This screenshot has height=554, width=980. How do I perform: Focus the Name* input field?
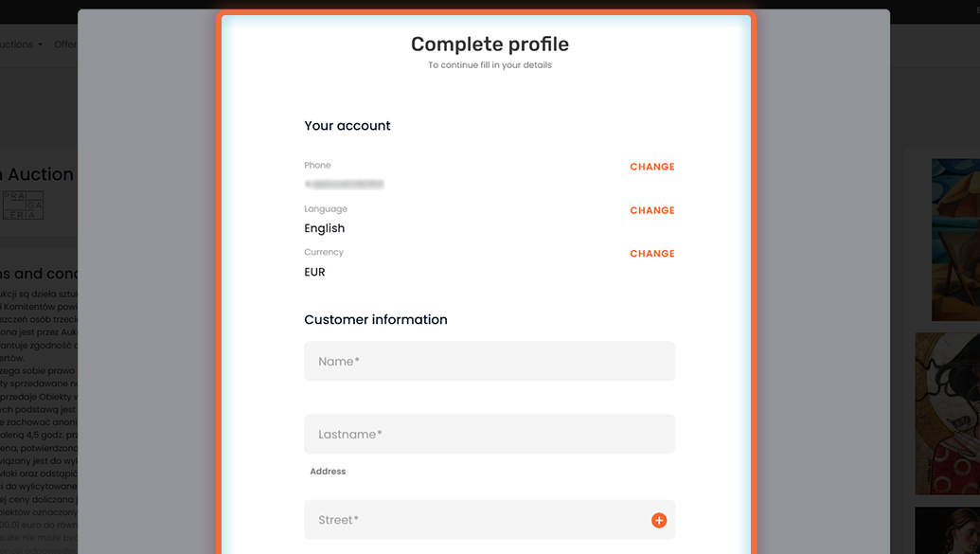[490, 362]
